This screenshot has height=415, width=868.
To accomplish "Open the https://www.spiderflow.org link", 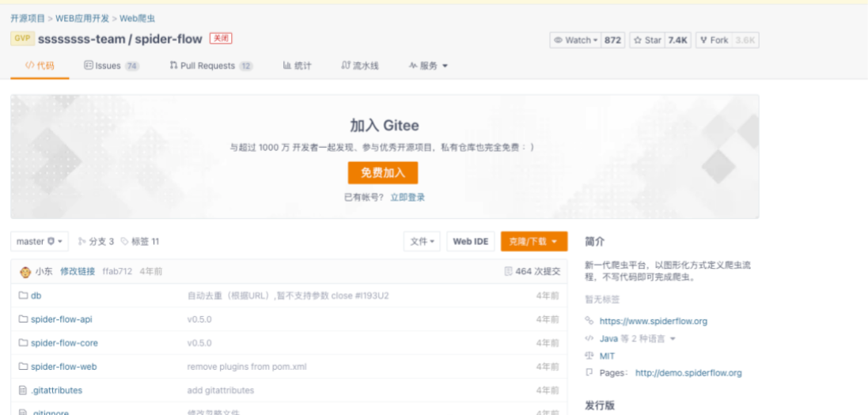I will [654, 321].
